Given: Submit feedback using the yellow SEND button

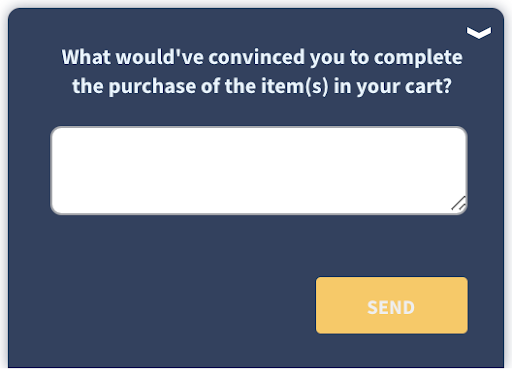Looking at the screenshot, I should (392, 305).
